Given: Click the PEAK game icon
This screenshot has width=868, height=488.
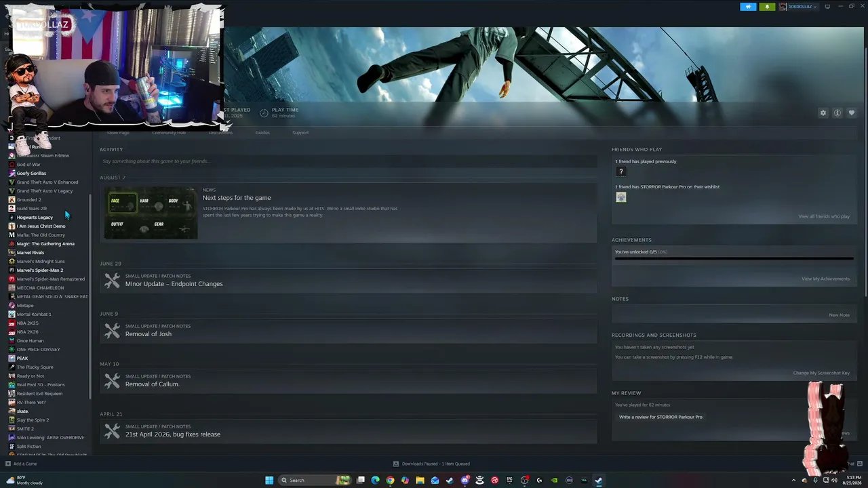Looking at the screenshot, I should [x=12, y=359].
